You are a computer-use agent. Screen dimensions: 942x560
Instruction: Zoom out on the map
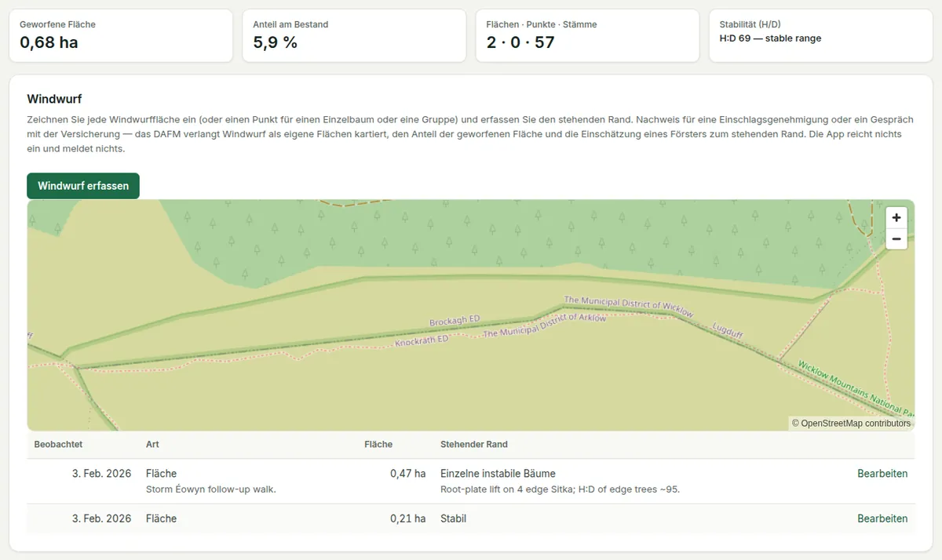pyautogui.click(x=896, y=238)
